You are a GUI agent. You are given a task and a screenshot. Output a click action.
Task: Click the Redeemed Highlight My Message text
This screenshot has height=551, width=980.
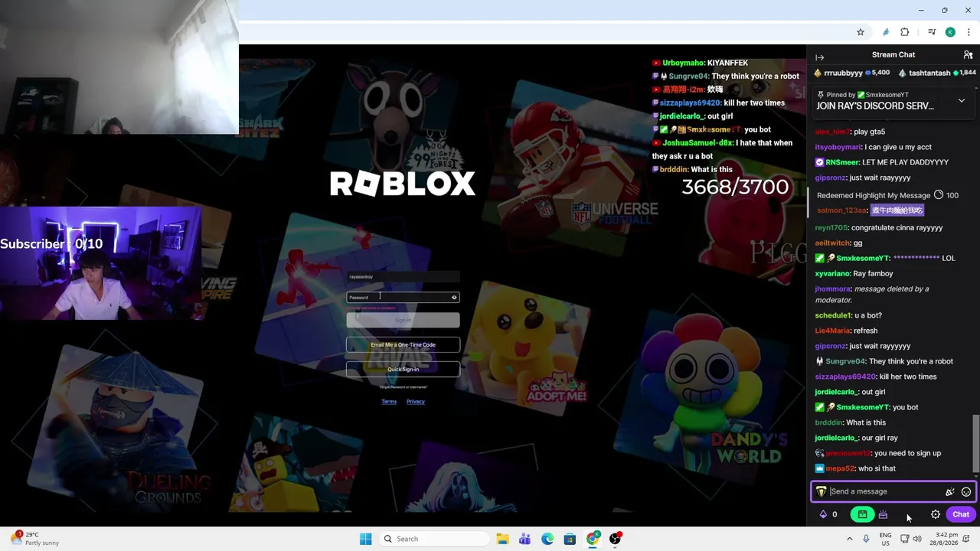click(874, 195)
